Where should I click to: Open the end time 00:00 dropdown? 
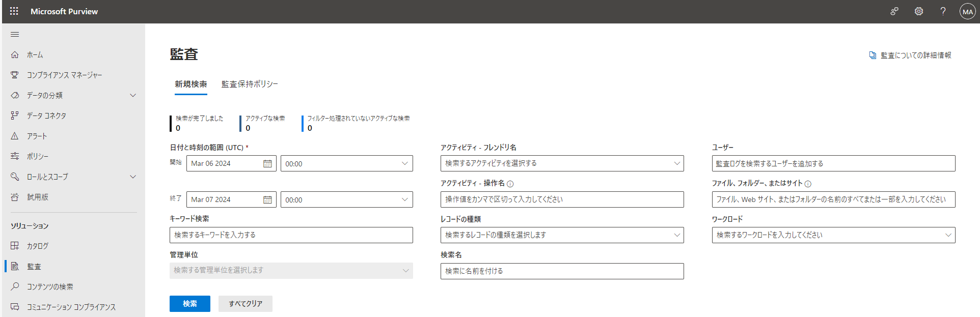347,199
